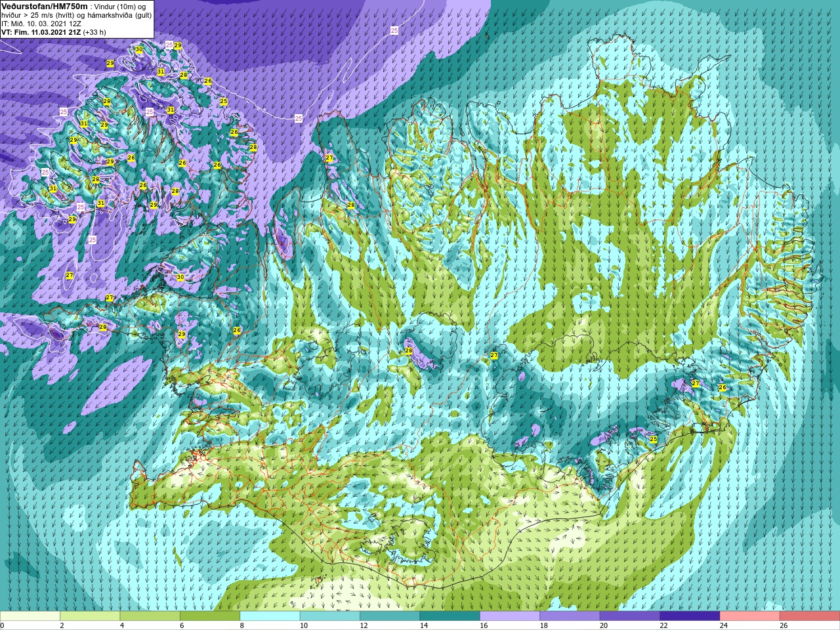Click the legend tick label 8
The width and height of the screenshot is (840, 630).
(x=242, y=626)
